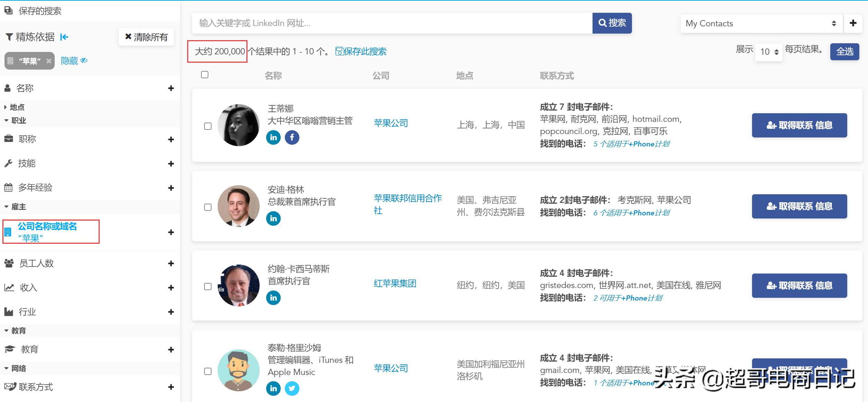This screenshot has height=402, width=868.
Task: Click 王蒂娜's Facebook icon
Action: click(x=292, y=137)
